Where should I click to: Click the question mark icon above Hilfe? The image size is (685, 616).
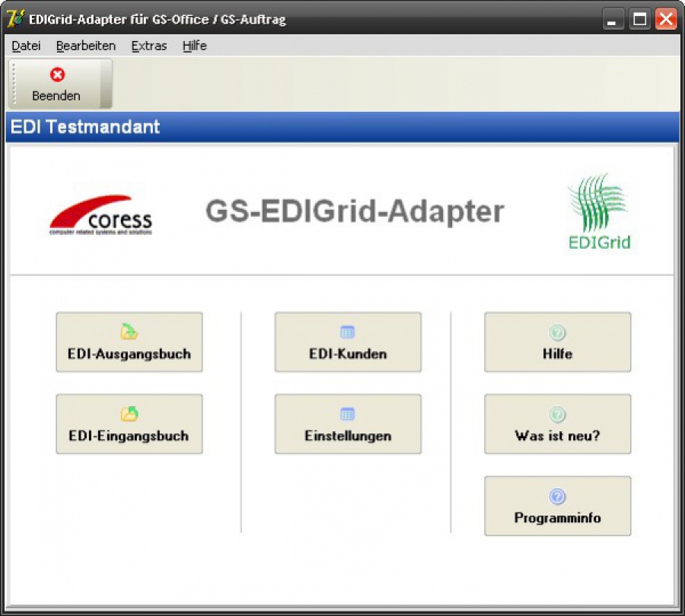point(558,332)
